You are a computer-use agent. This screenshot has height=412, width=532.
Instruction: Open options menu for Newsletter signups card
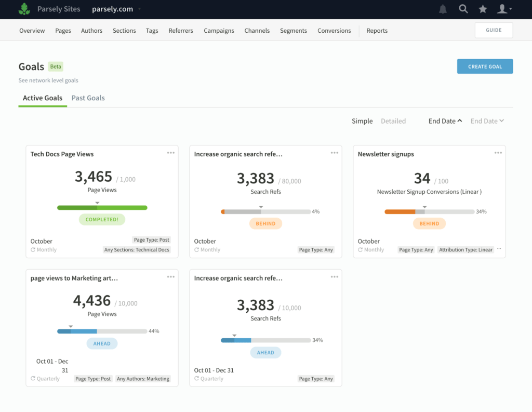(498, 153)
